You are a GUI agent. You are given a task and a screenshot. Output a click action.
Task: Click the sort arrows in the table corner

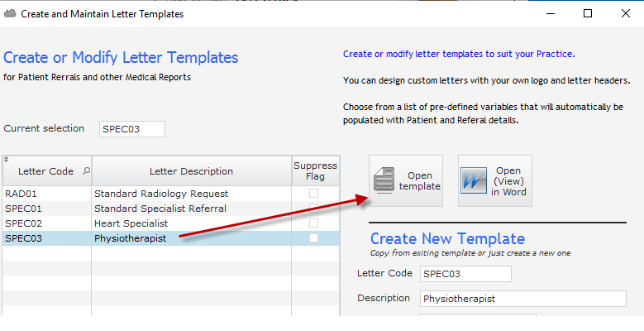6,160
